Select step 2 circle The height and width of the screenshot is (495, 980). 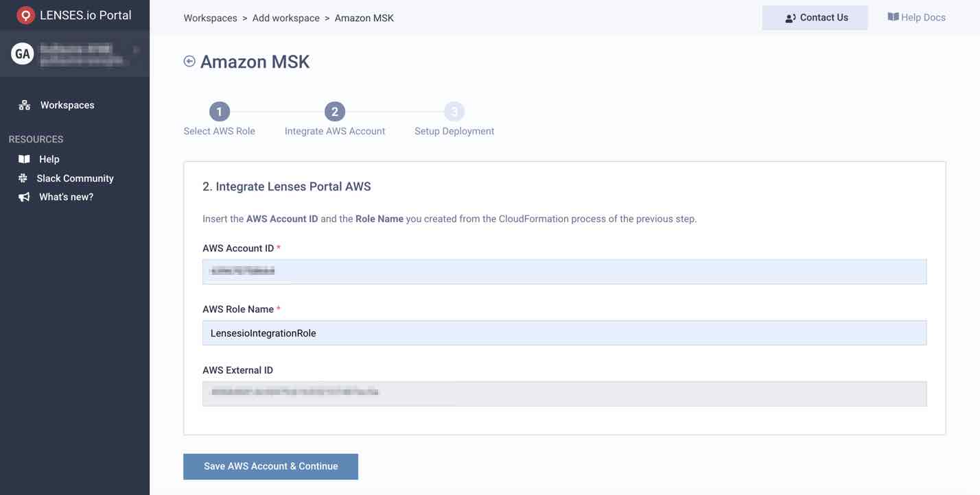click(335, 112)
